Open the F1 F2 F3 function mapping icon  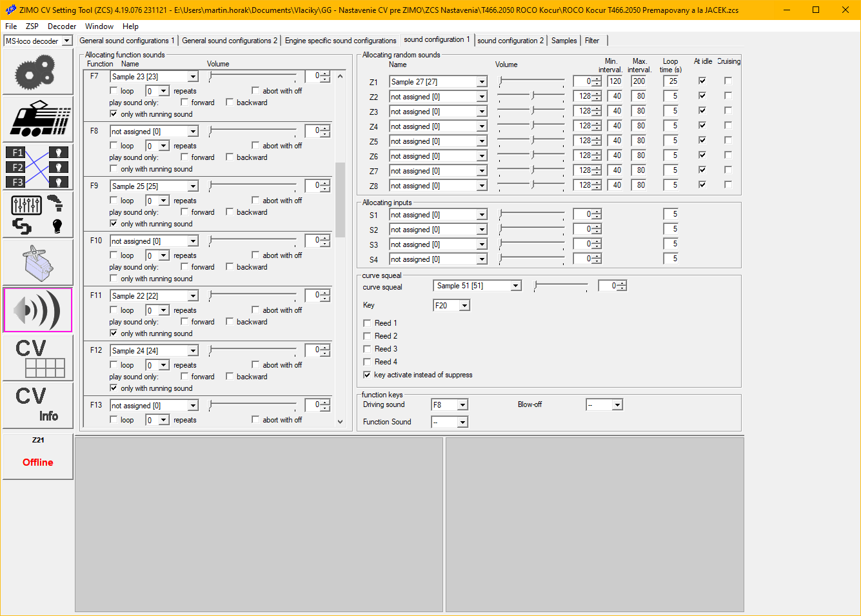tap(37, 166)
